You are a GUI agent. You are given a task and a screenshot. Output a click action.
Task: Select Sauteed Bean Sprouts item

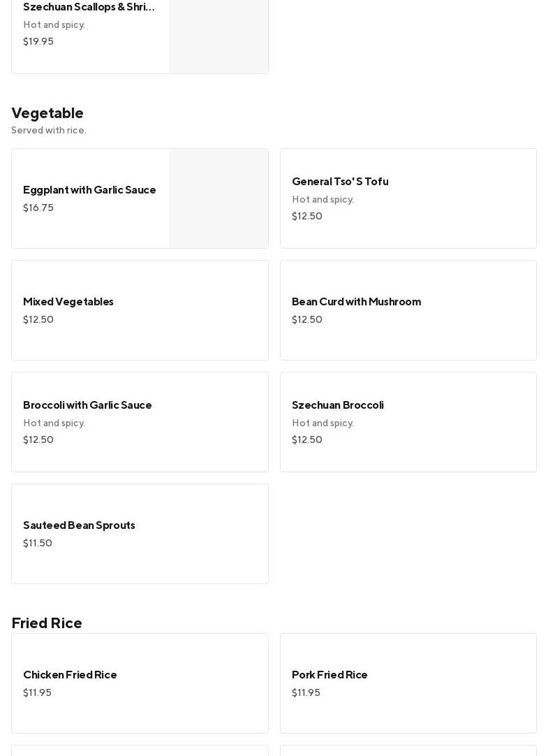79,525
